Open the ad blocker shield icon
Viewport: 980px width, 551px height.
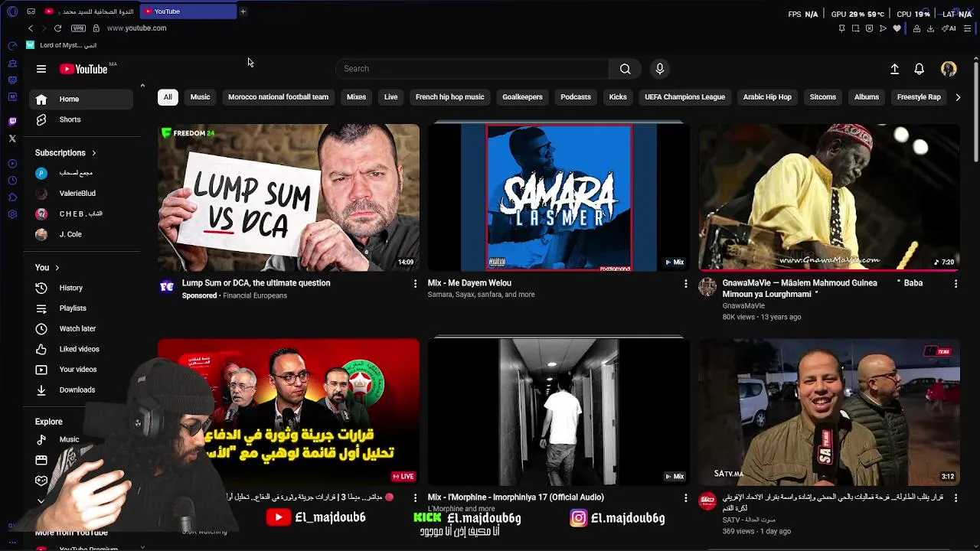[869, 28]
